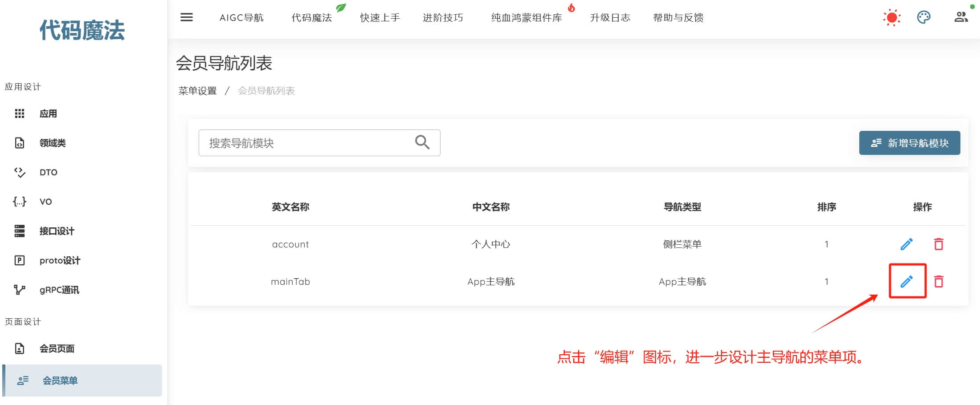Image resolution: width=980 pixels, height=405 pixels.
Task: Click the 排序 column header
Action: [827, 207]
